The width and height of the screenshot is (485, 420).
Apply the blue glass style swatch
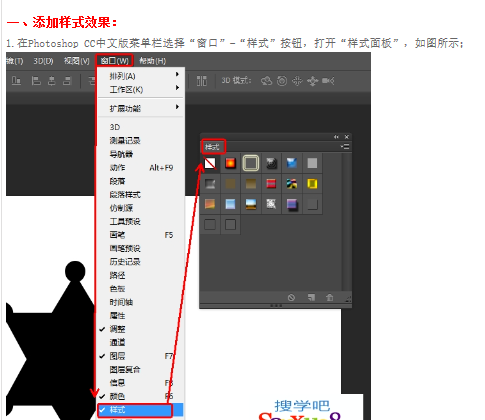[292, 163]
